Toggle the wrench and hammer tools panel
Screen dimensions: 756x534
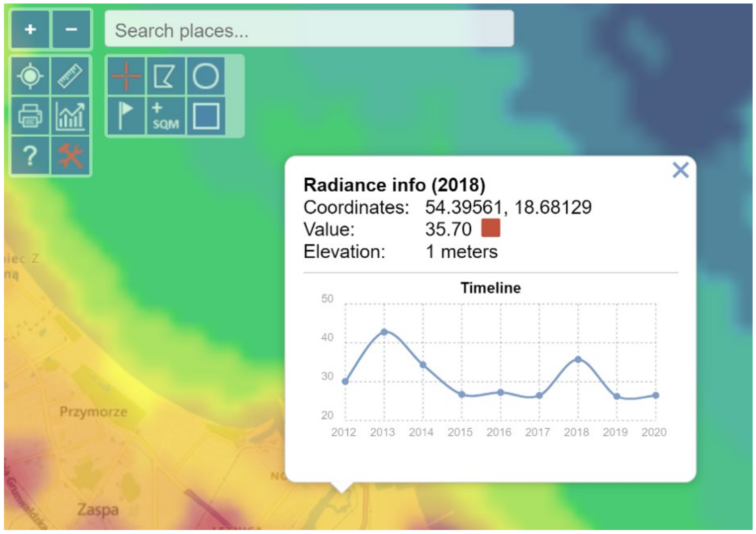(x=70, y=155)
